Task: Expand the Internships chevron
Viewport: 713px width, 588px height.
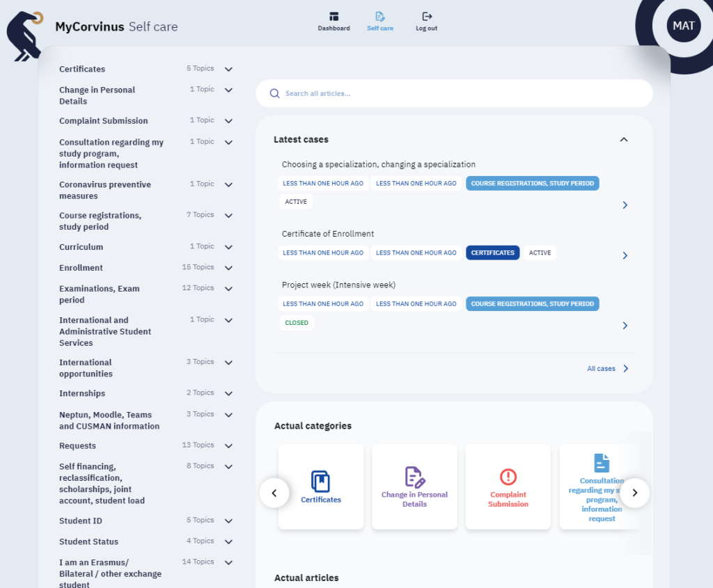Action: tap(228, 394)
